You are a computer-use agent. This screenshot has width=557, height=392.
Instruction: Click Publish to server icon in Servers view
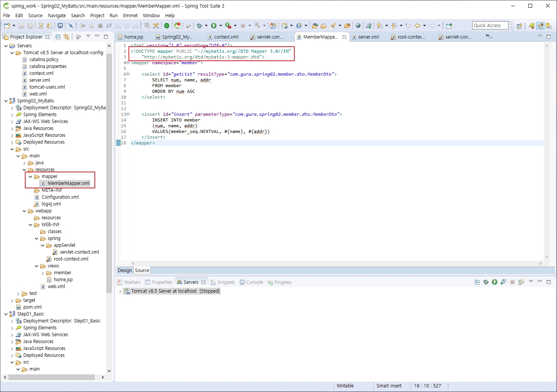pos(521,282)
